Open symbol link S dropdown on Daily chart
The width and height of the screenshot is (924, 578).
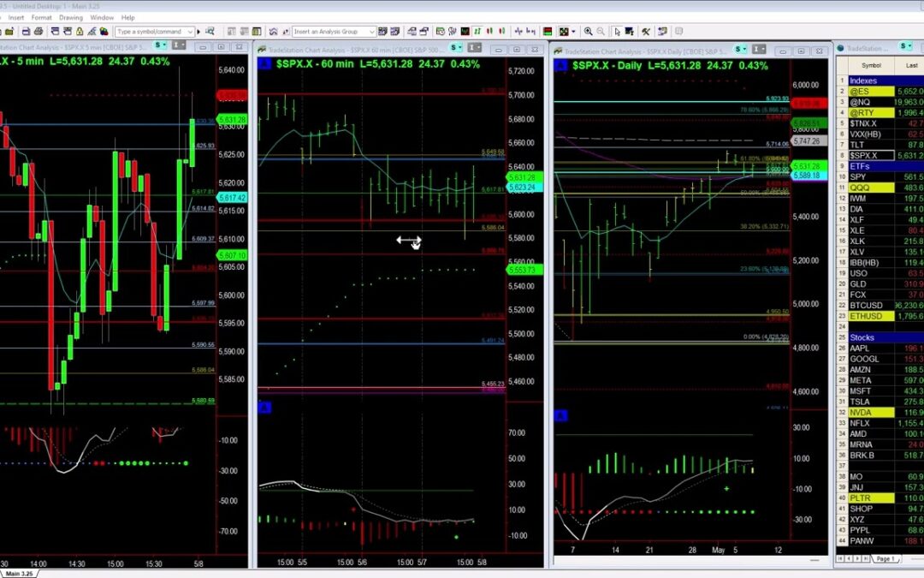click(x=740, y=49)
